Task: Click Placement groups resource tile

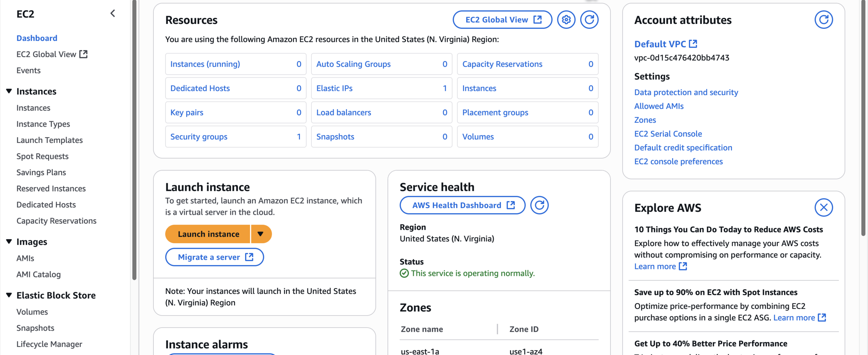Action: pyautogui.click(x=528, y=112)
